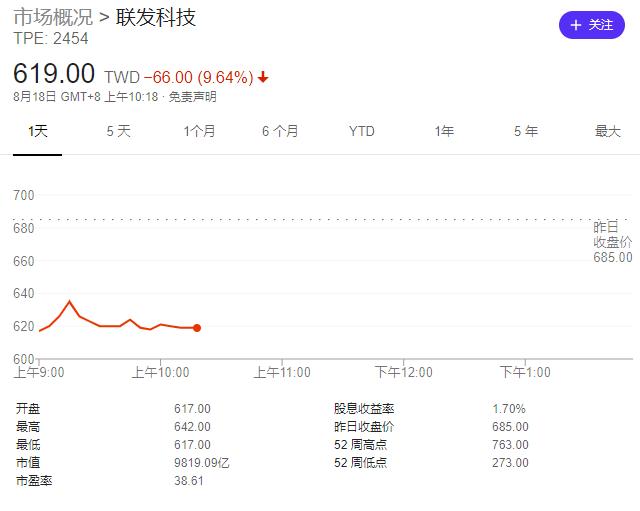Click the red current-price dot on chart
This screenshot has height=511, width=640.
coord(197,328)
